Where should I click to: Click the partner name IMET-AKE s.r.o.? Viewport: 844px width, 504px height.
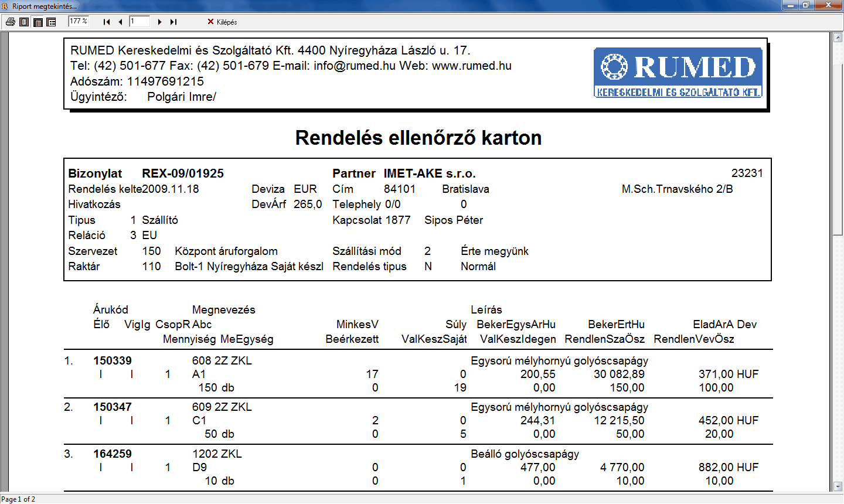click(x=430, y=173)
